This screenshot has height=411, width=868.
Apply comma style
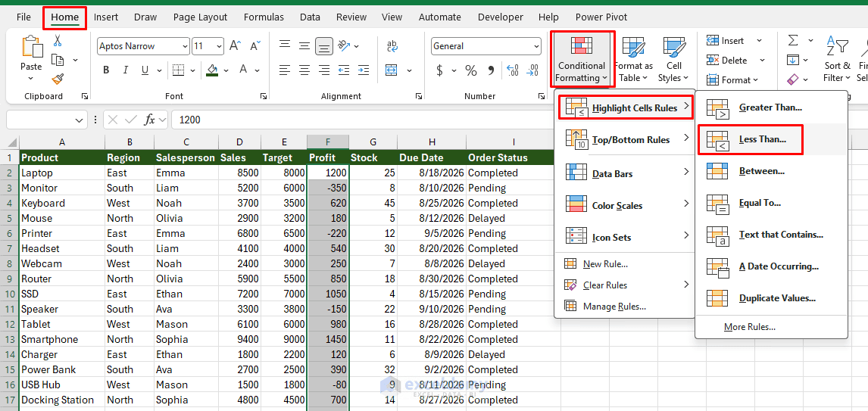[491, 70]
